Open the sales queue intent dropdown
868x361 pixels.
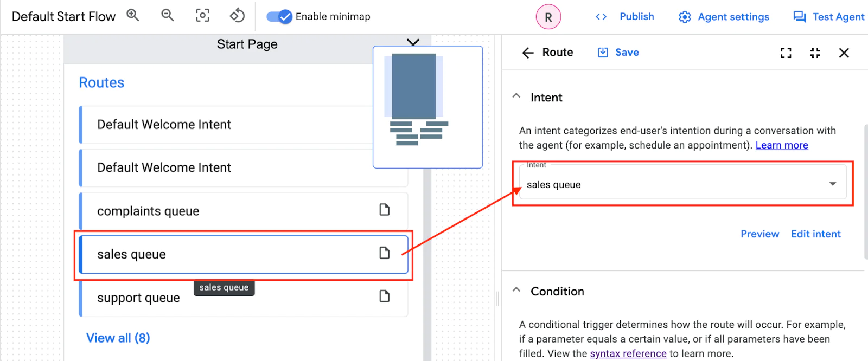click(x=683, y=184)
